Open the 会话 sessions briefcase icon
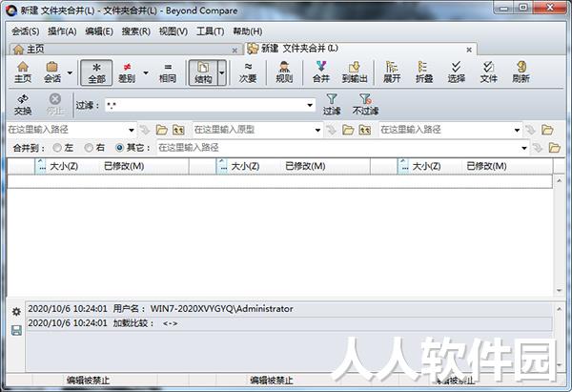The height and width of the screenshot is (392, 572). tap(52, 72)
